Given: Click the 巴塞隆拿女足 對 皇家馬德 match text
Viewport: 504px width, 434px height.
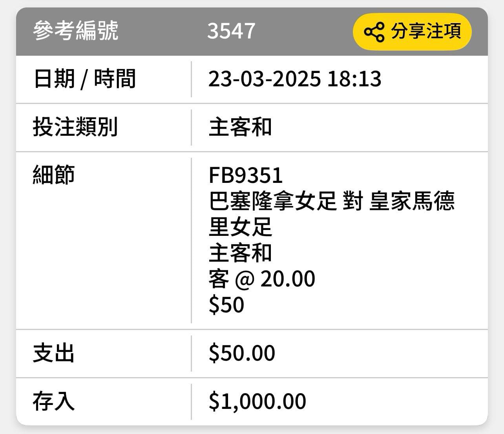Looking at the screenshot, I should click(332, 201).
